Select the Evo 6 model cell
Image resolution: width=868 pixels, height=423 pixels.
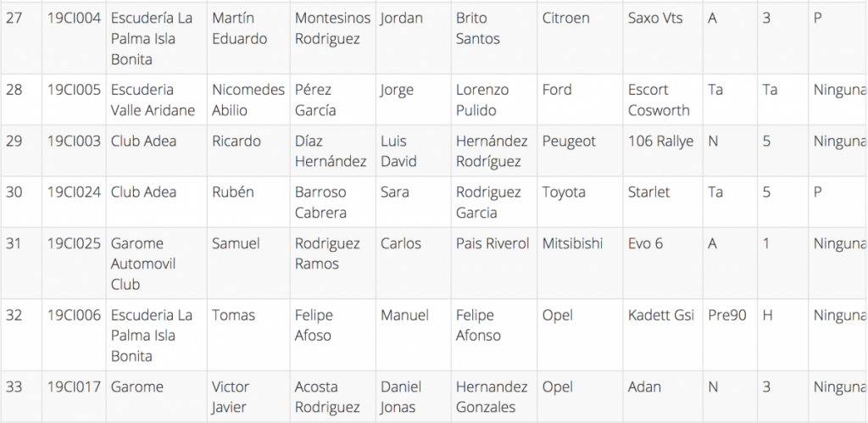coord(645,243)
